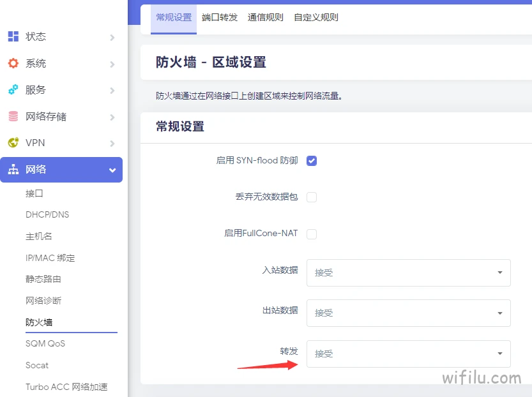Open the Socat page
Viewport: 532px width, 397px height.
37,366
